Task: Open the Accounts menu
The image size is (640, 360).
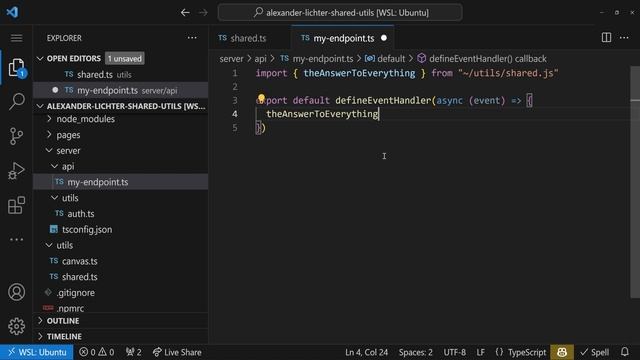Action: (x=16, y=292)
